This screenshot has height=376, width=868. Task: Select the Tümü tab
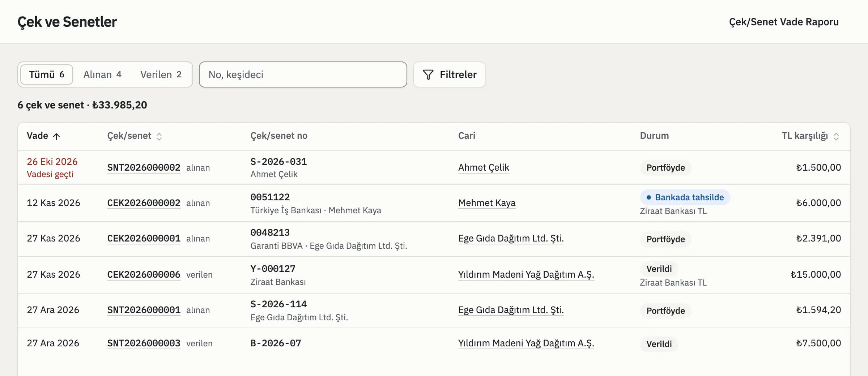[x=47, y=74]
